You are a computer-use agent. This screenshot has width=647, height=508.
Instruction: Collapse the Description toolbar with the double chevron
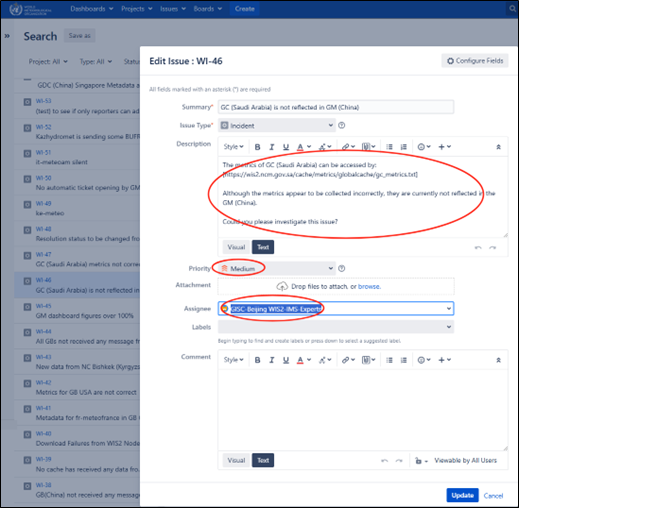pyautogui.click(x=499, y=146)
